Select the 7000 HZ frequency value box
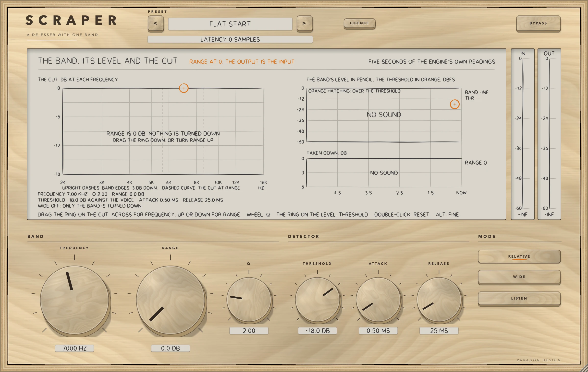 (x=74, y=348)
